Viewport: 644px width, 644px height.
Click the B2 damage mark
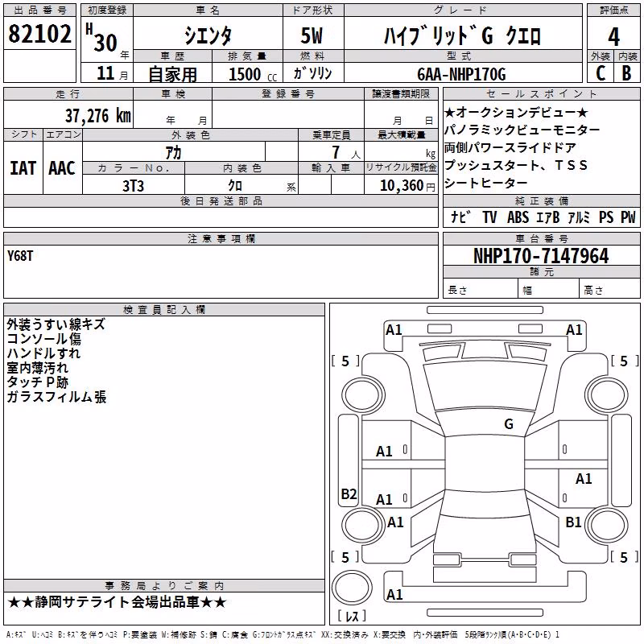point(349,493)
